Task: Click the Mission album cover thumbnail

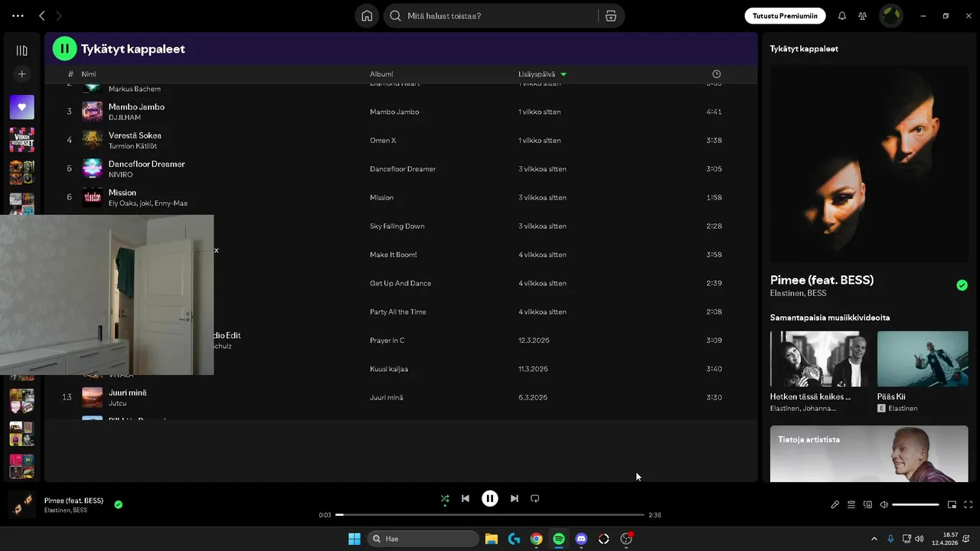Action: [x=92, y=197]
